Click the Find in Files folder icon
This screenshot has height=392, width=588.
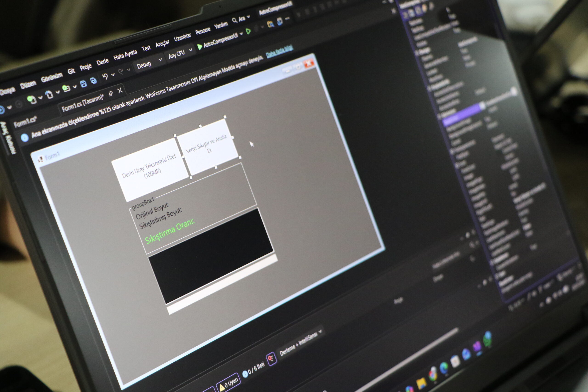click(270, 24)
